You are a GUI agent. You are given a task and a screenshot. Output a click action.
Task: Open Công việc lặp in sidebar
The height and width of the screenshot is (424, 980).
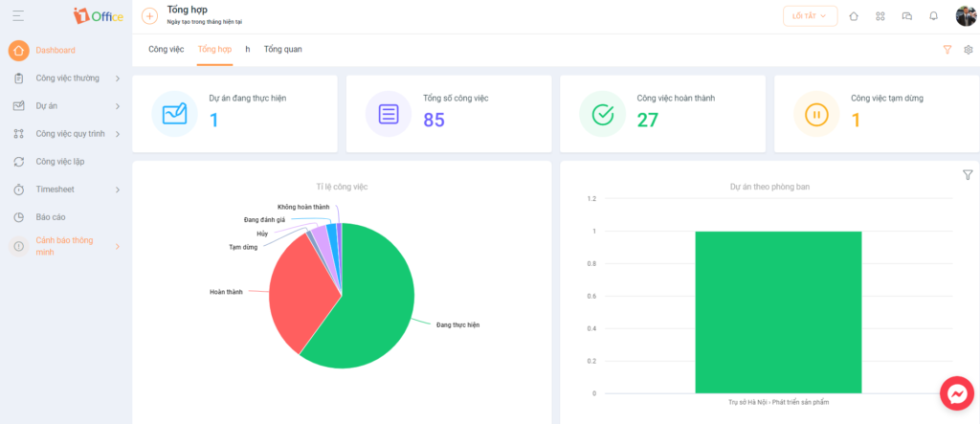coord(60,162)
